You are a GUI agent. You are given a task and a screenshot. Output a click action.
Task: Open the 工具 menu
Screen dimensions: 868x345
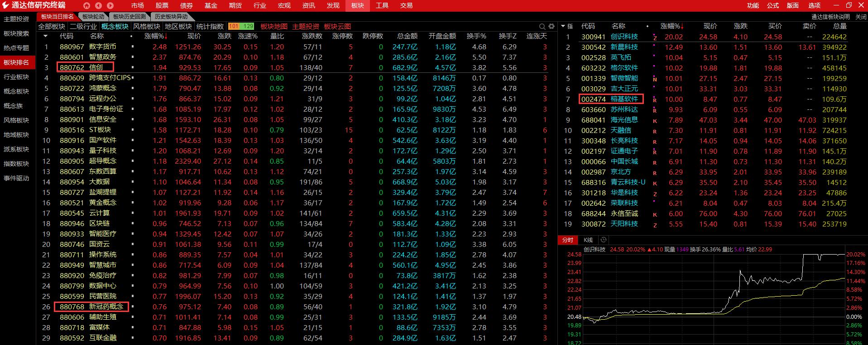pos(382,5)
